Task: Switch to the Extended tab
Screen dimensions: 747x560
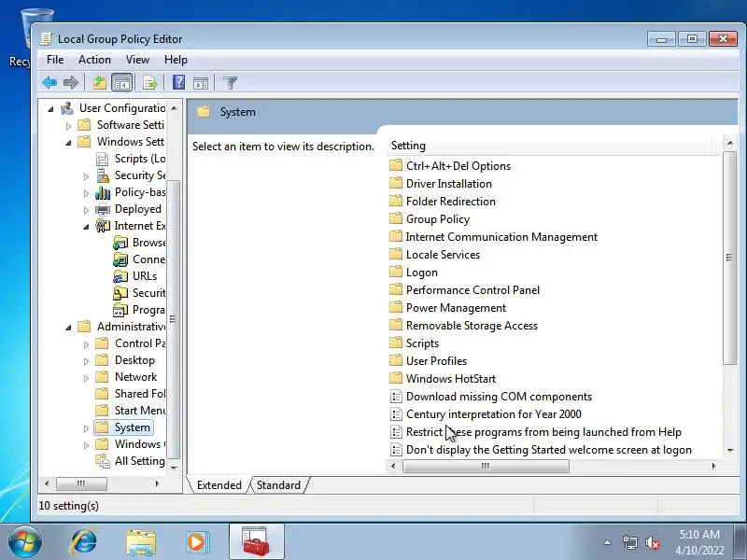Action: [218, 485]
